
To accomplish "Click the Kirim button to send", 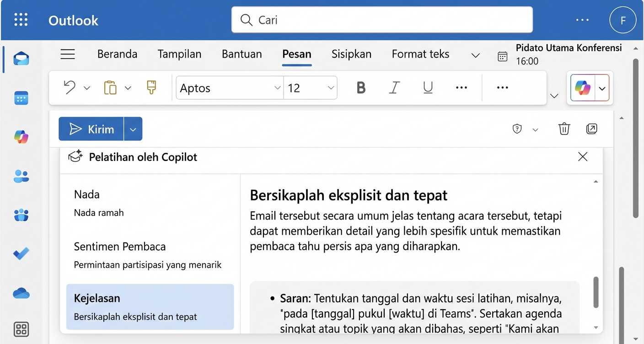I will click(x=91, y=129).
